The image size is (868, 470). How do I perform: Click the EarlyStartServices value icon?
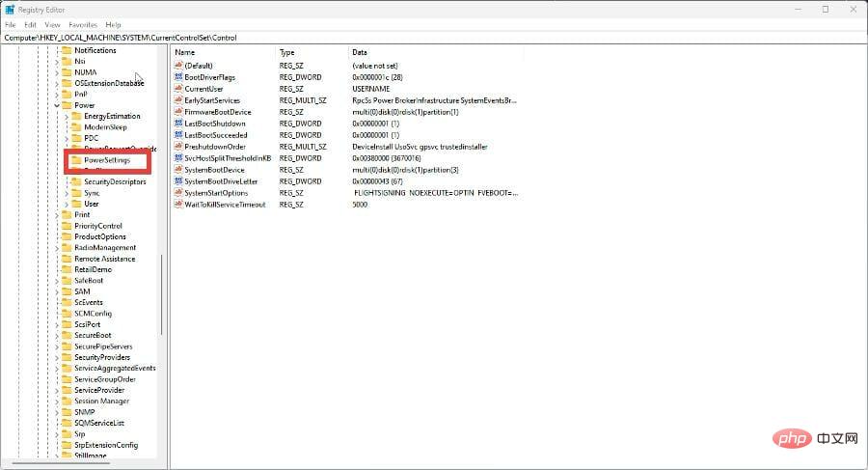click(x=178, y=100)
